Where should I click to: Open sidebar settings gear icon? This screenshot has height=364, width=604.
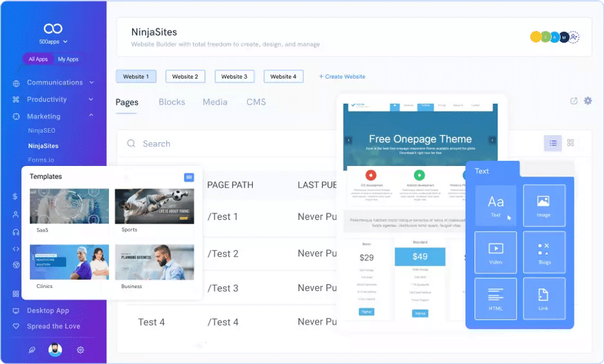80,350
